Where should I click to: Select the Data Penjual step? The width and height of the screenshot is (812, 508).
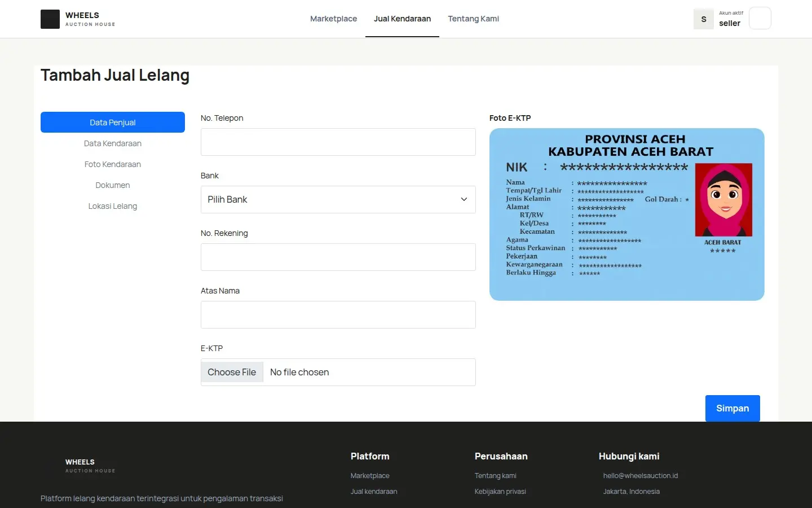pos(113,122)
